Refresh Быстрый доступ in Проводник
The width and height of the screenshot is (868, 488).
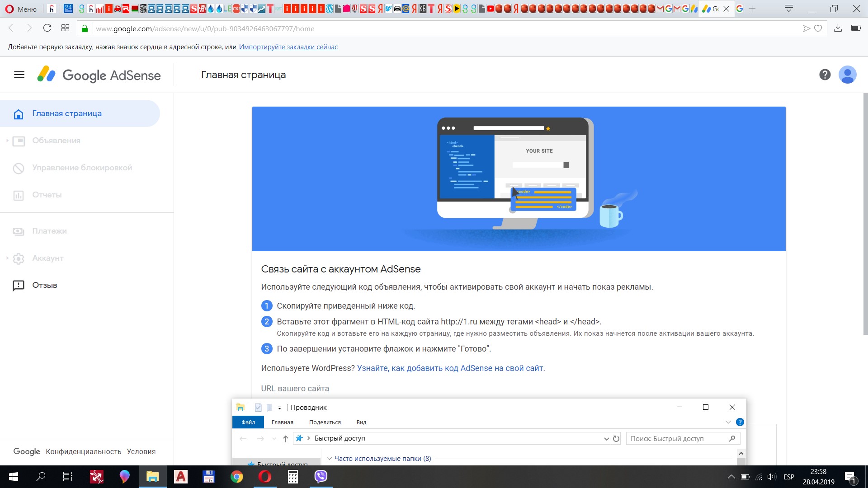(616, 438)
